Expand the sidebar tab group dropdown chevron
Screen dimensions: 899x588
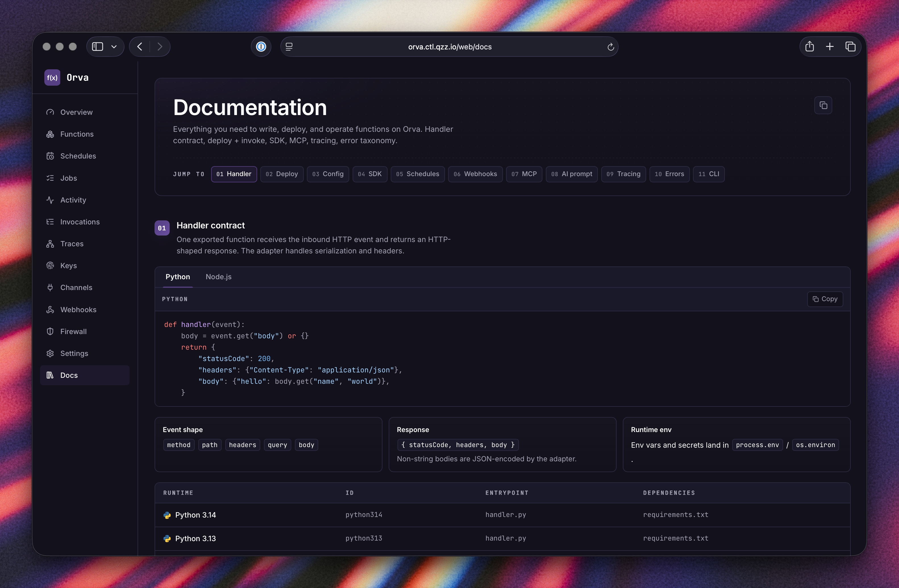click(114, 47)
